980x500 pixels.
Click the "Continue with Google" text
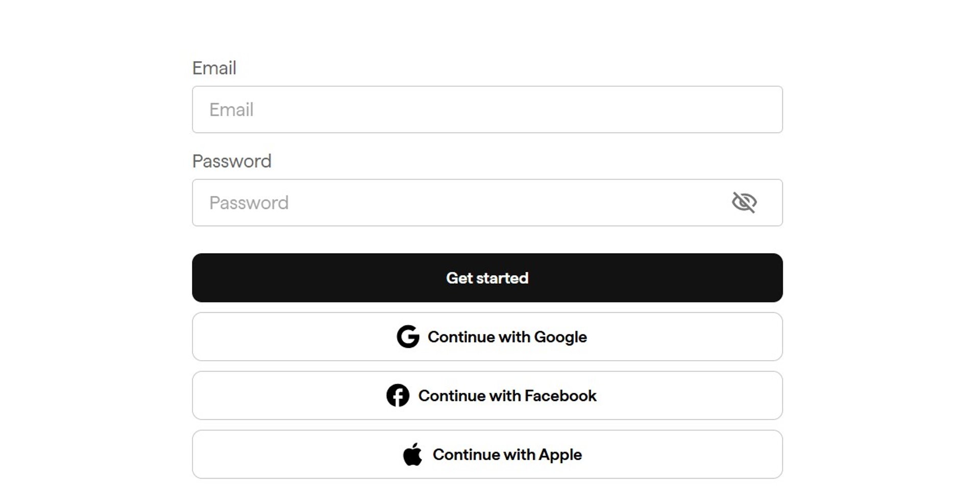pos(507,337)
